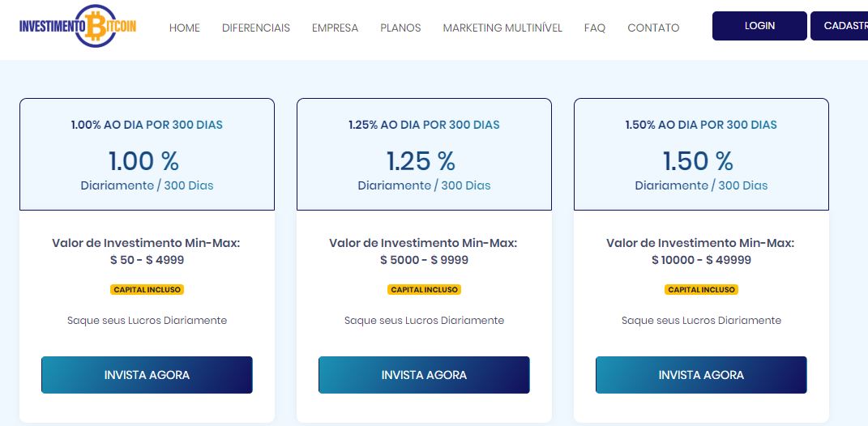The width and height of the screenshot is (868, 426).
Task: Click 'Valor de Investimento Min-Max' in third card
Action: [x=700, y=243]
